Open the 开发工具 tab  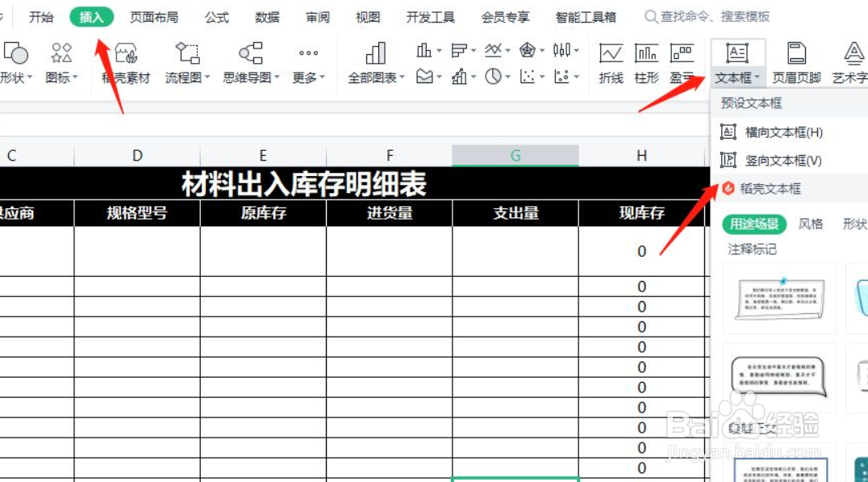(x=430, y=17)
